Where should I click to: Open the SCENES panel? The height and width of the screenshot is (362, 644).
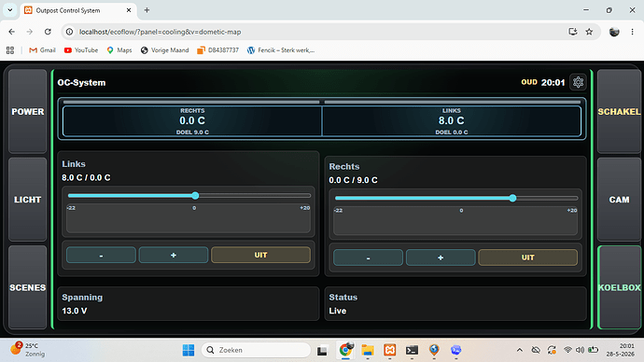coord(27,287)
